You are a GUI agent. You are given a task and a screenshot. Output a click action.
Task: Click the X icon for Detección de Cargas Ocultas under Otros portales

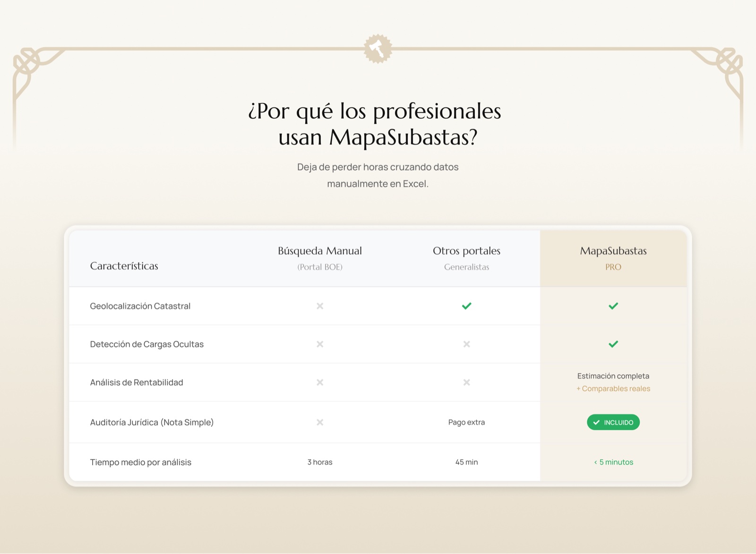click(466, 344)
